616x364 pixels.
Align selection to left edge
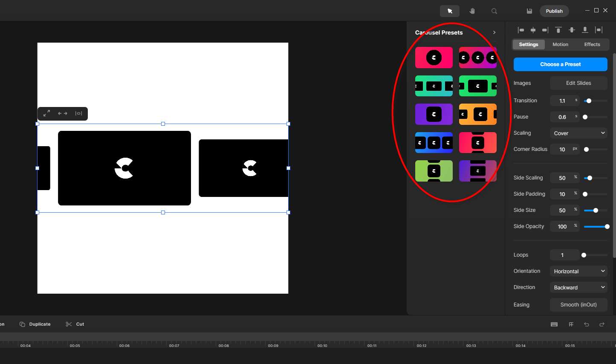pos(521,30)
